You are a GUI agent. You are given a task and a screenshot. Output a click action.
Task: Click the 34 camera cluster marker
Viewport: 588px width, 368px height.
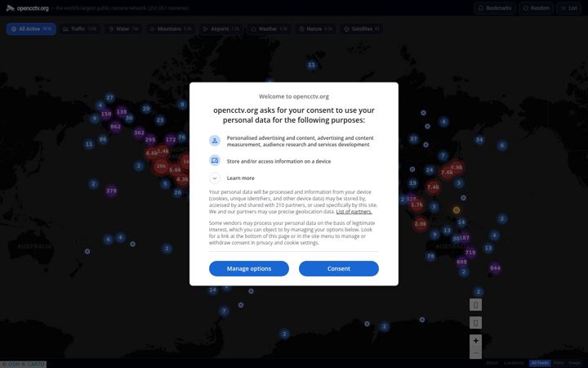pyautogui.click(x=479, y=140)
